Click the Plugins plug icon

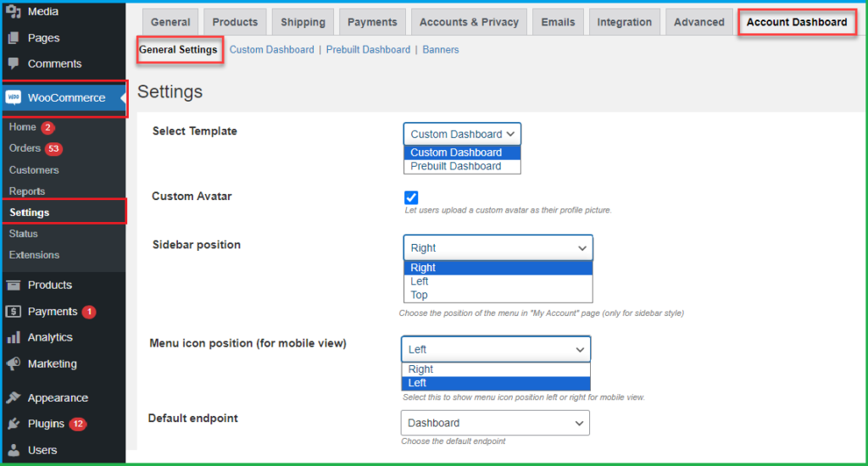coord(14,424)
